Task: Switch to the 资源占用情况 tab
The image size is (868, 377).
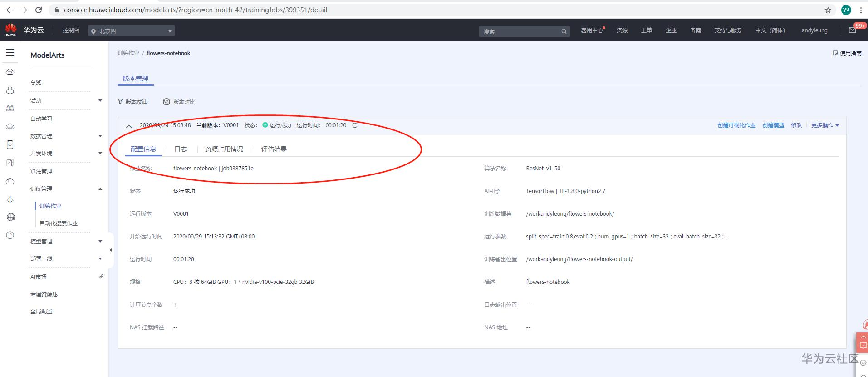Action: pos(224,149)
